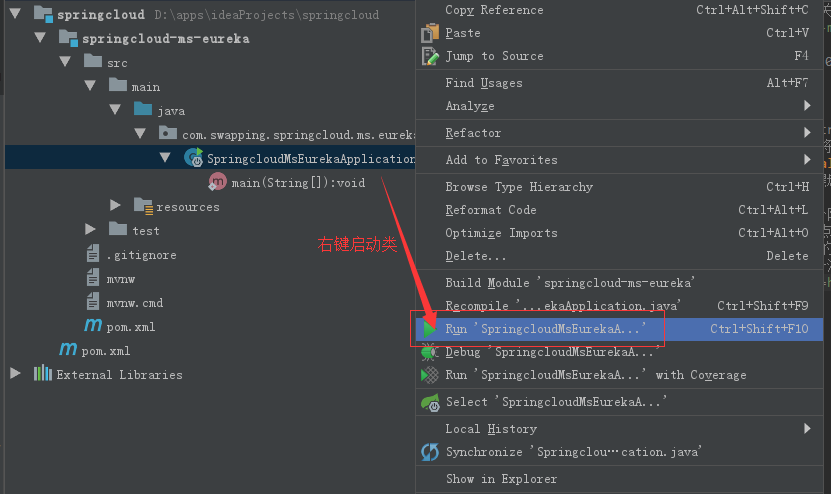This screenshot has width=831, height=494.
Task: Collapse the SpringcloudMsEurekaApplication class node
Action: click(165, 158)
